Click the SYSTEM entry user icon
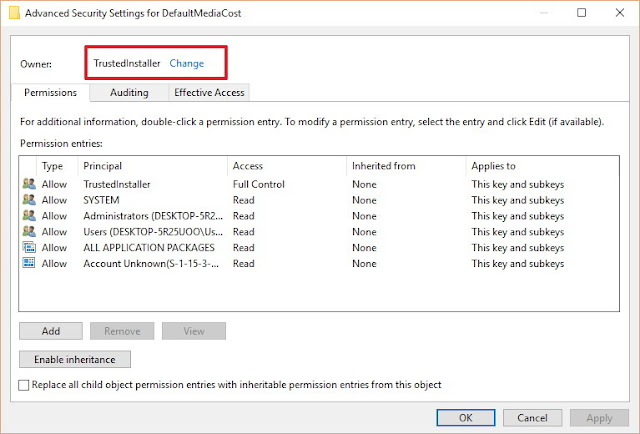Image resolution: width=640 pixels, height=434 pixels. (x=28, y=200)
